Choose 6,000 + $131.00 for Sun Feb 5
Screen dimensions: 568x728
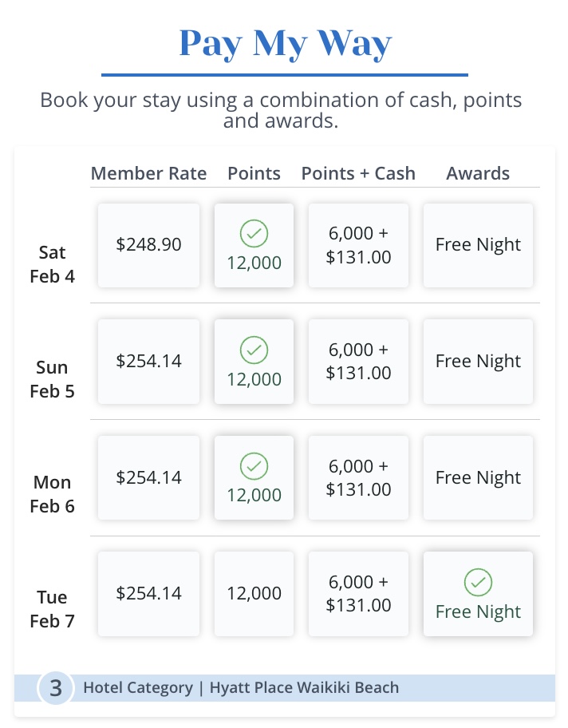click(358, 361)
